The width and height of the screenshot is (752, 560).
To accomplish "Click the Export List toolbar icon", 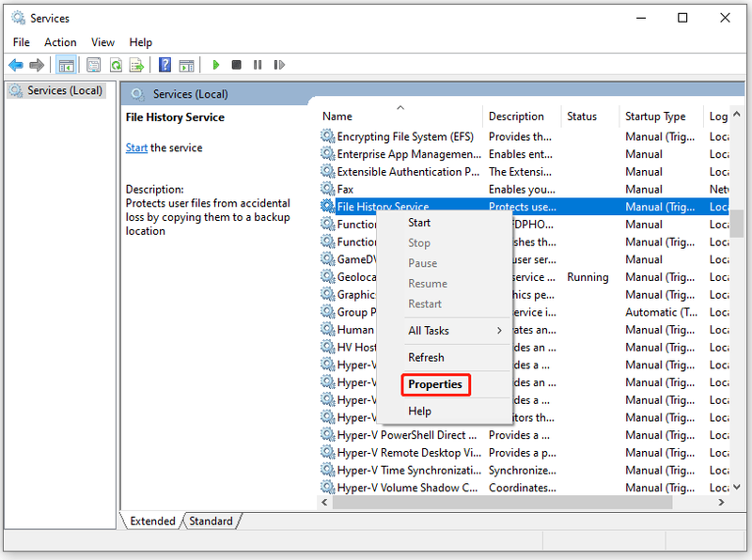I will click(x=136, y=65).
